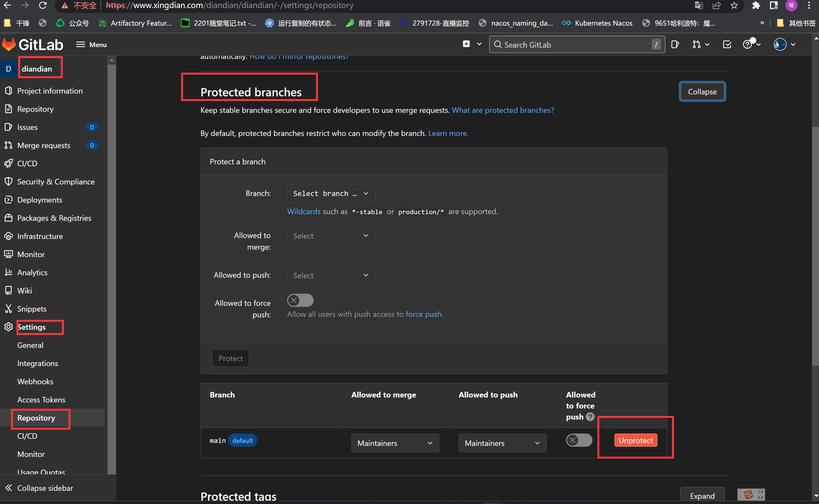Open Chrome's three-dot menu
Image resolution: width=819 pixels, height=504 pixels.
809,5
